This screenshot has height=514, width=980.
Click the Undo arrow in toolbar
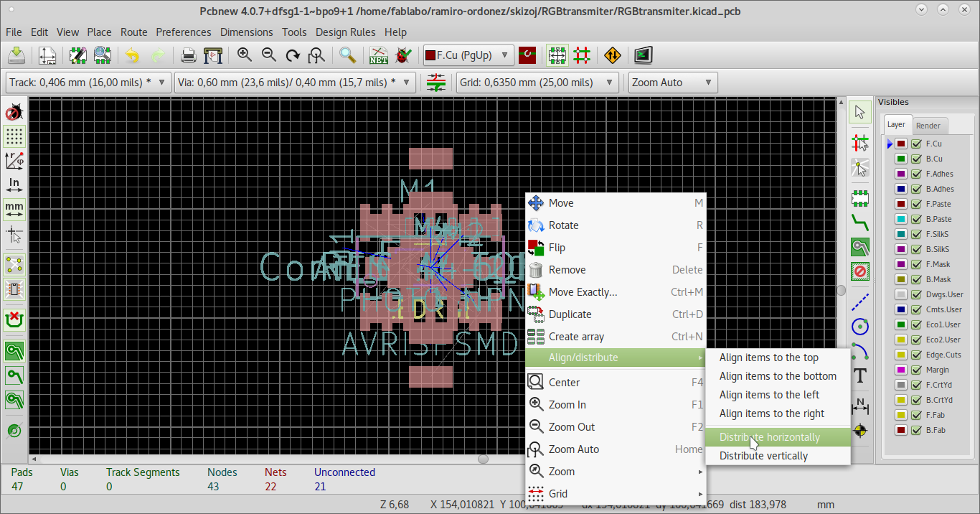click(x=132, y=55)
